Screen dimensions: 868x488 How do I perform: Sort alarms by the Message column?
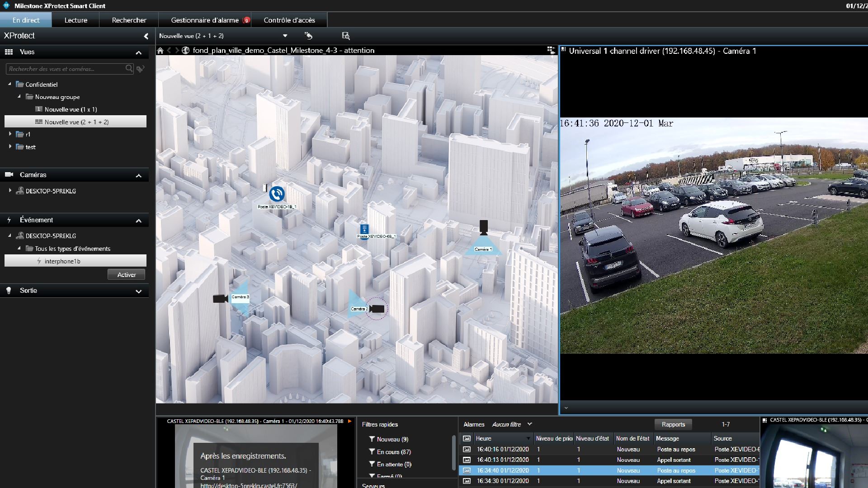click(682, 438)
